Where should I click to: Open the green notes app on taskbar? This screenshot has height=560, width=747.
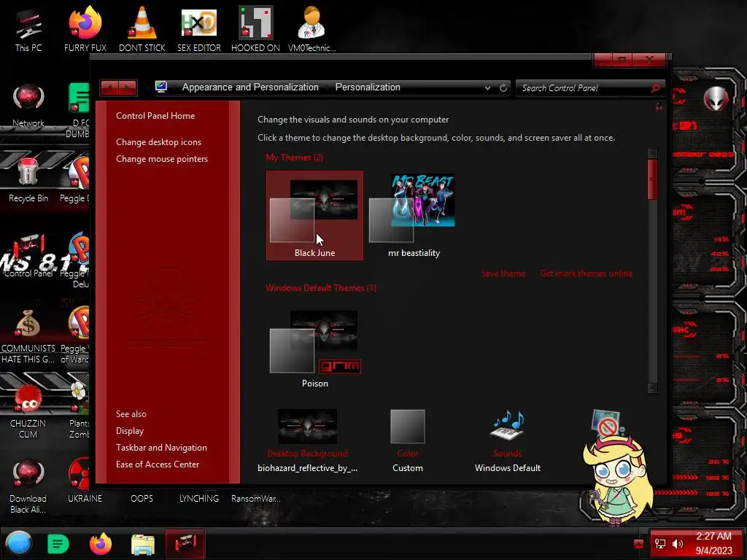(x=58, y=544)
